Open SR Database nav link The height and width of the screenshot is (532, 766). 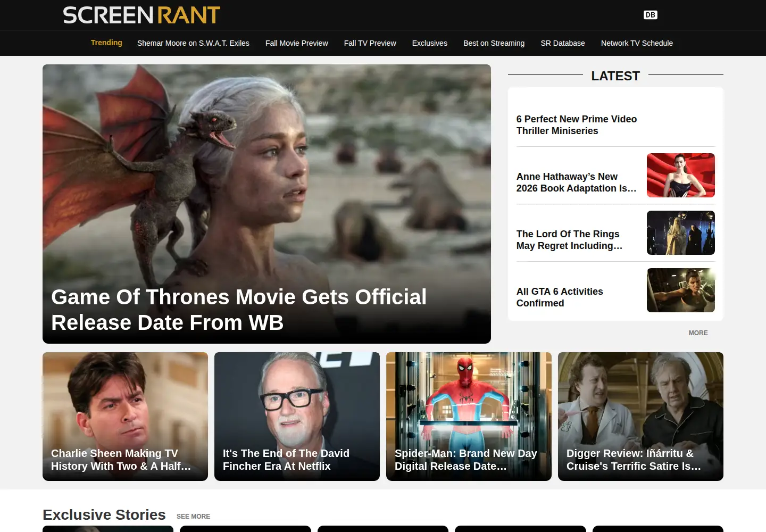click(563, 43)
